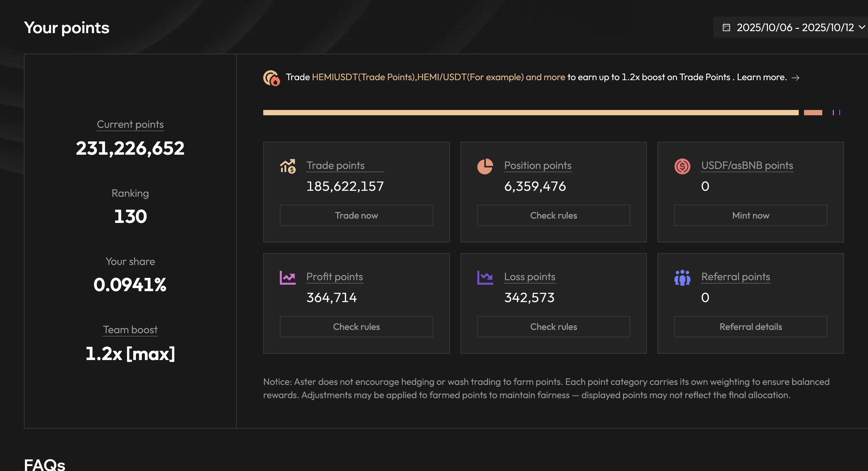The image size is (868, 471).
Task: Click the Position points pie icon
Action: [485, 166]
